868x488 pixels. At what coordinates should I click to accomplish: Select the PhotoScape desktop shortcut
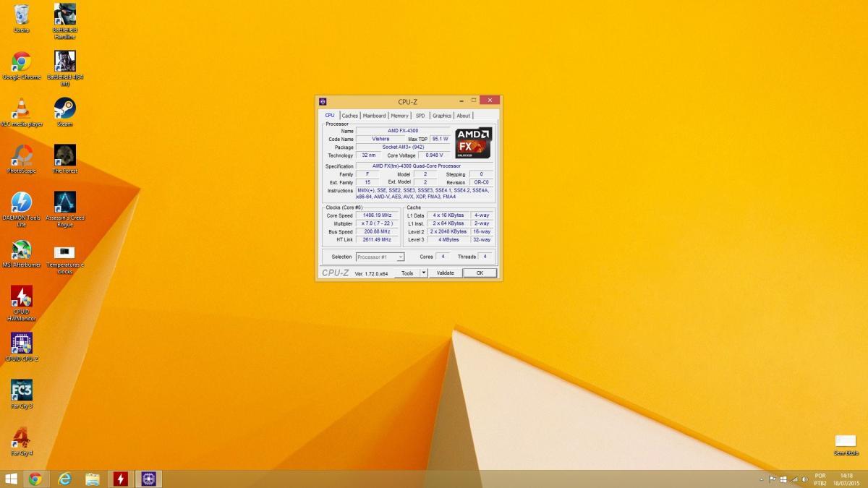[x=22, y=159]
